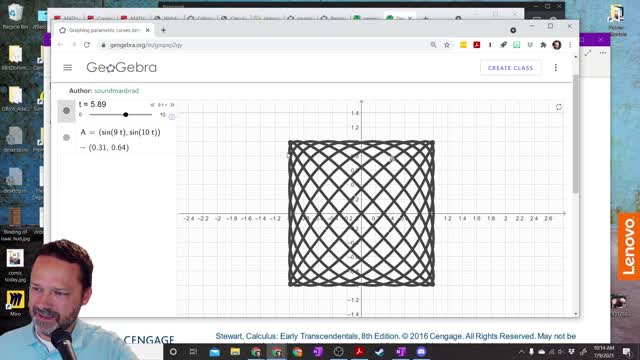Open Chrome extensions puzzle icon
Screen dimensions: 640x360
[x=543, y=45]
